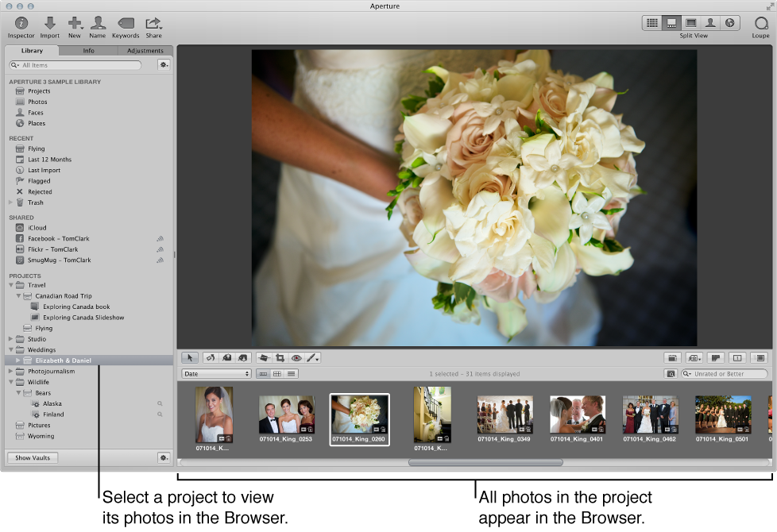777x532 pixels.
Task: Toggle filmstrip view in browser
Action: pos(263,374)
